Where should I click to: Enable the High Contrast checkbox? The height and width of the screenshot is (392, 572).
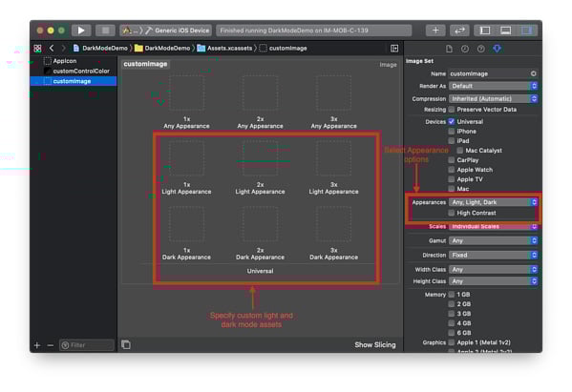coord(452,213)
